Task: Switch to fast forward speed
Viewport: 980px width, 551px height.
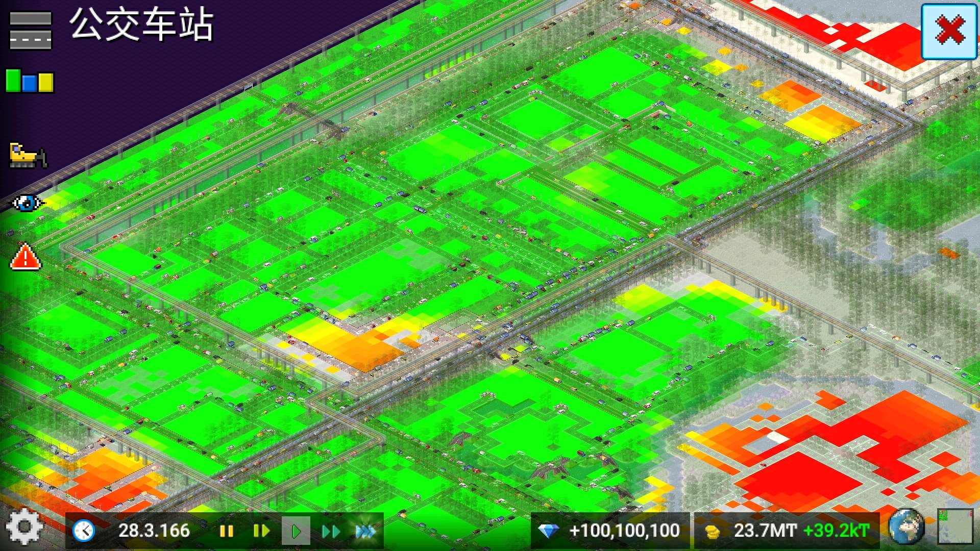Action: [331, 532]
